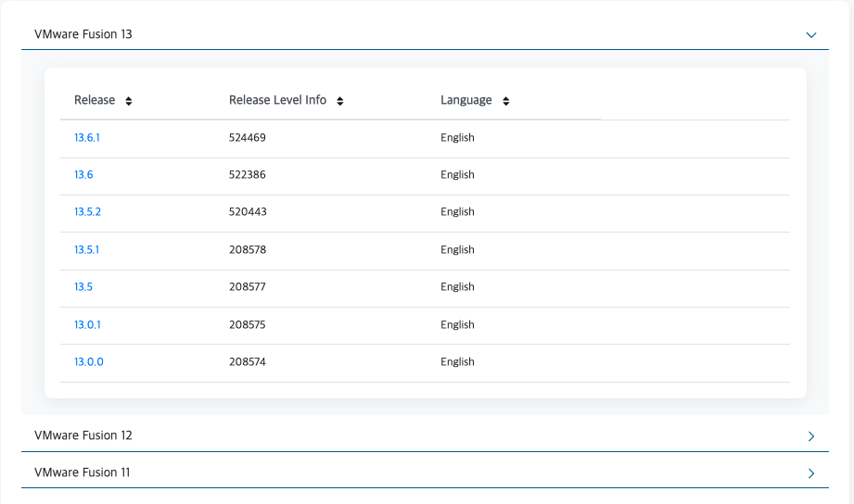The height and width of the screenshot is (504, 854).
Task: Select build number 208577
Action: [x=248, y=287]
